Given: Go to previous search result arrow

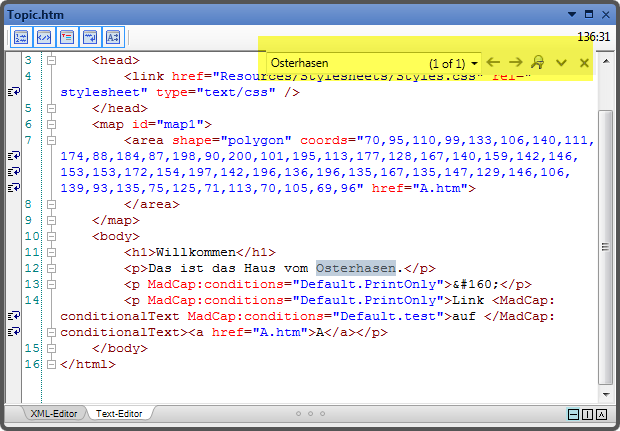Looking at the screenshot, I should [493, 63].
